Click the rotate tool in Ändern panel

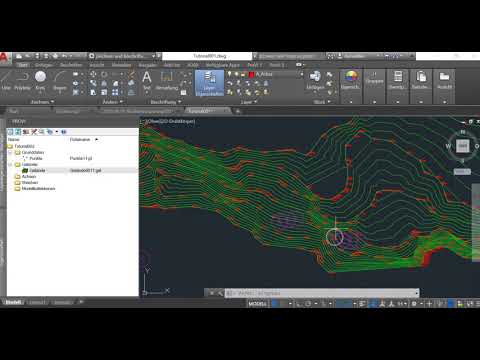104,74
